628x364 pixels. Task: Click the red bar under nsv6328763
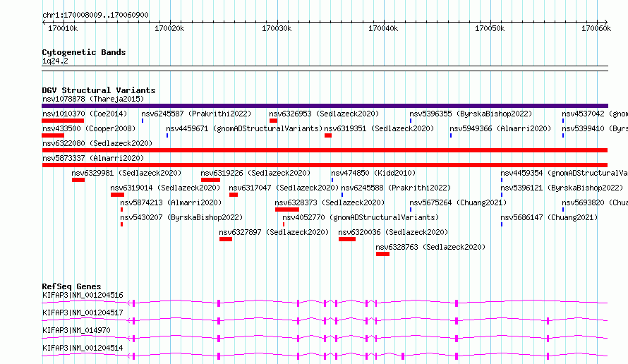click(382, 254)
